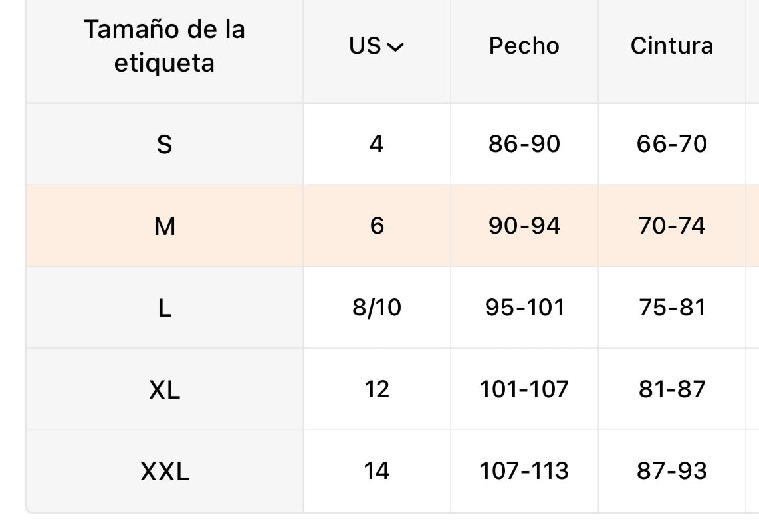Viewport: 759px width, 532px height.
Task: Select the L size row label
Action: coord(165,308)
